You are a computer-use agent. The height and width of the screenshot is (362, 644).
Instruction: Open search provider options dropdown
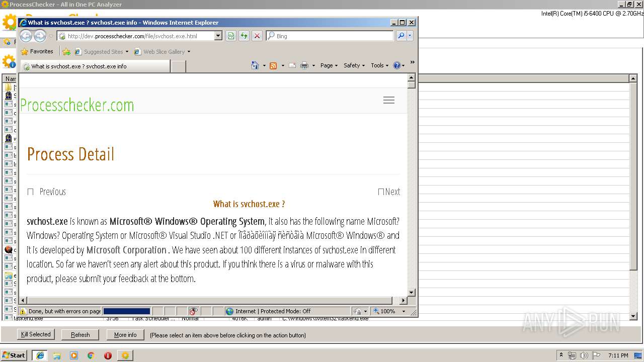(410, 36)
